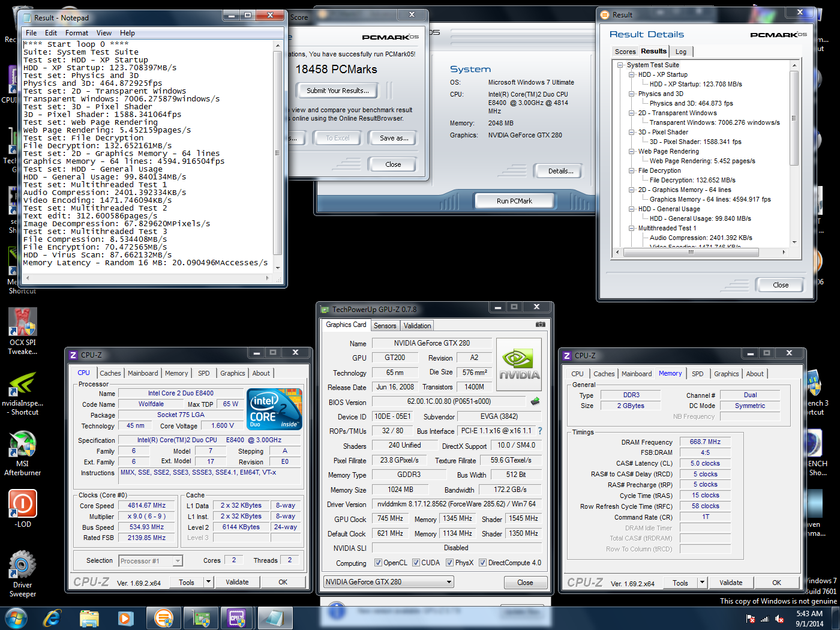
Task: Click OK button in right CPU-Z
Action: coord(776,583)
